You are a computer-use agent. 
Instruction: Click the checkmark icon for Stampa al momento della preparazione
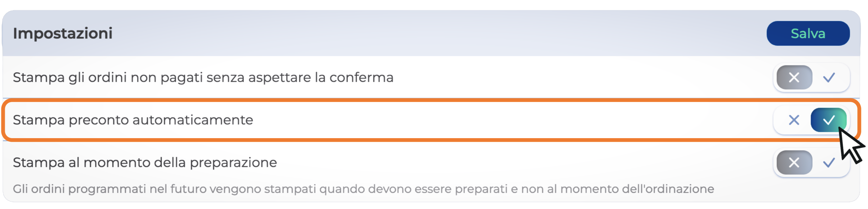pyautogui.click(x=829, y=163)
